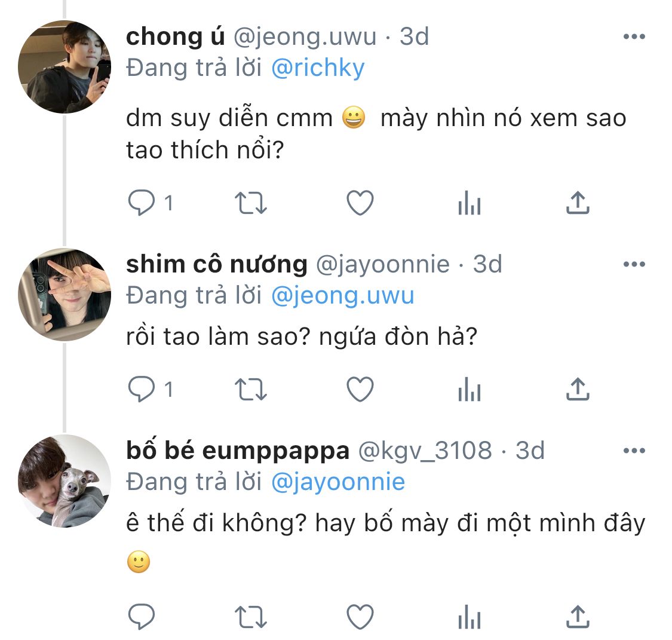
Task: Retweet shim cô nương's tweet
Action: coord(251,390)
